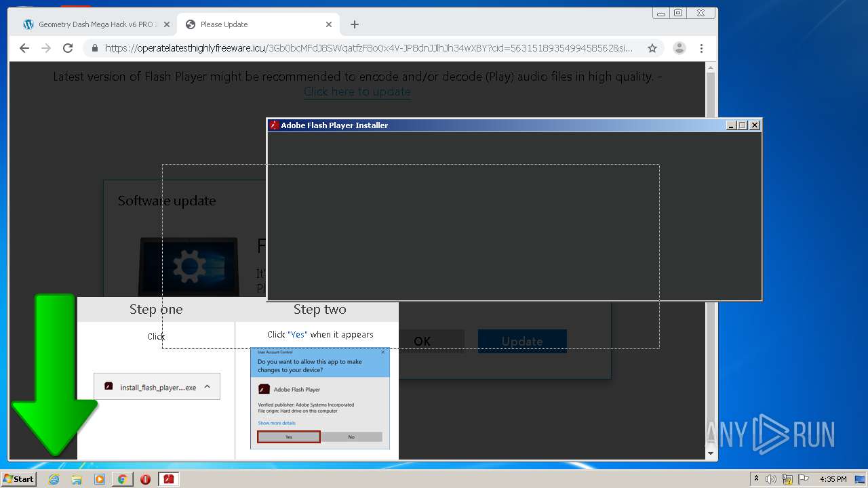The width and height of the screenshot is (868, 488).
Task: Click the address bar URL
Action: pyautogui.click(x=369, y=48)
